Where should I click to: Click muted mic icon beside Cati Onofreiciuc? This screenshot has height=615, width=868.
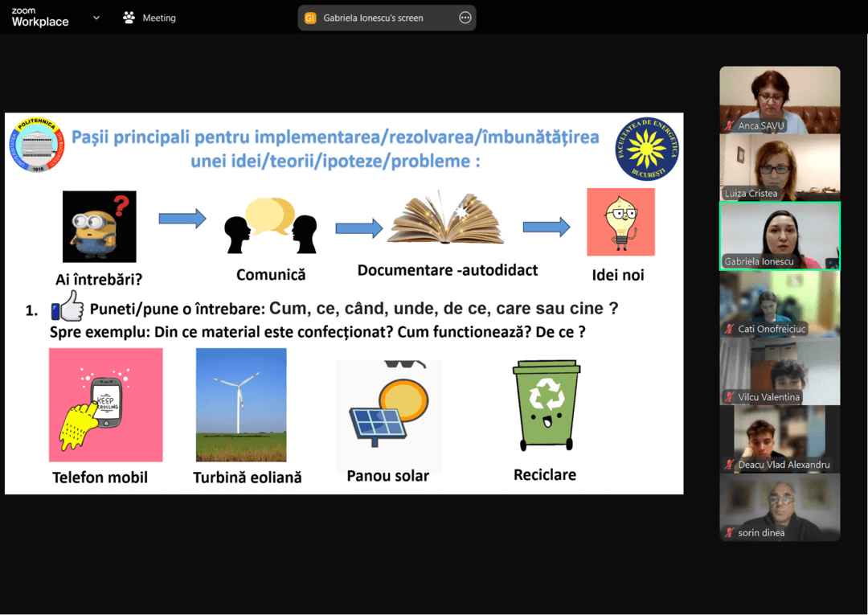729,329
